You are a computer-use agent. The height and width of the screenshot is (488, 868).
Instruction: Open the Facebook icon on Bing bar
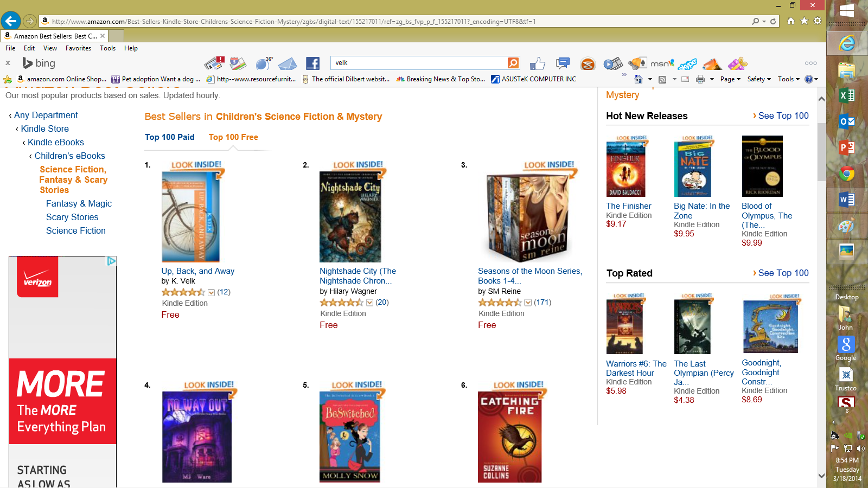312,63
